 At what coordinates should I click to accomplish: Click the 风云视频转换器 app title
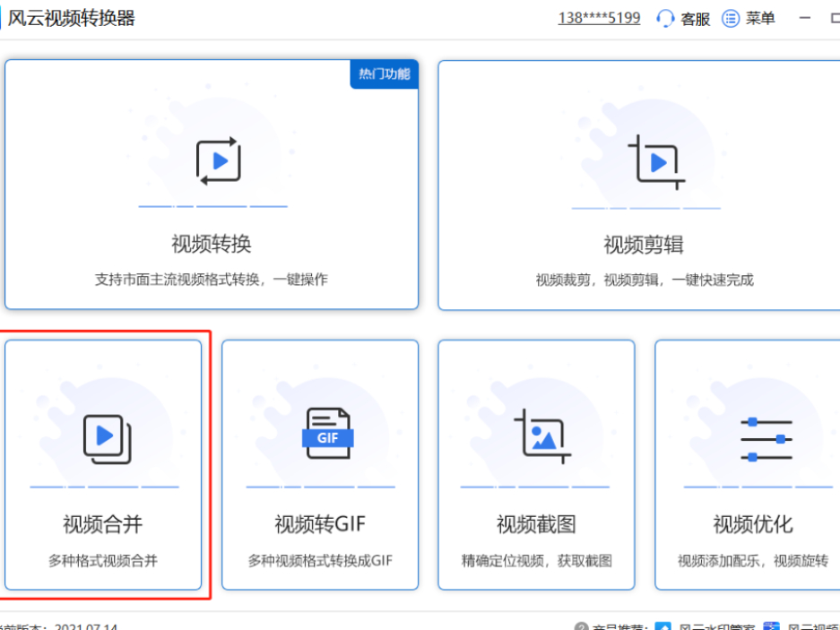[x=71, y=18]
